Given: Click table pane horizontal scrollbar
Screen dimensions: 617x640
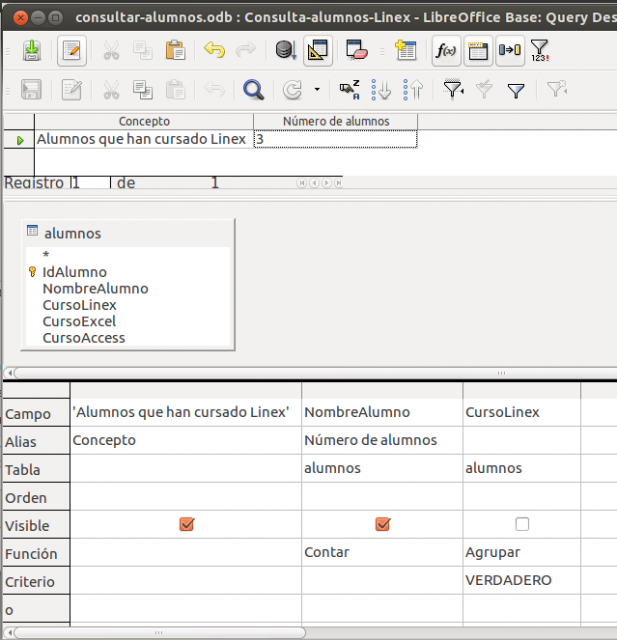Looking at the screenshot, I should (x=314, y=373).
